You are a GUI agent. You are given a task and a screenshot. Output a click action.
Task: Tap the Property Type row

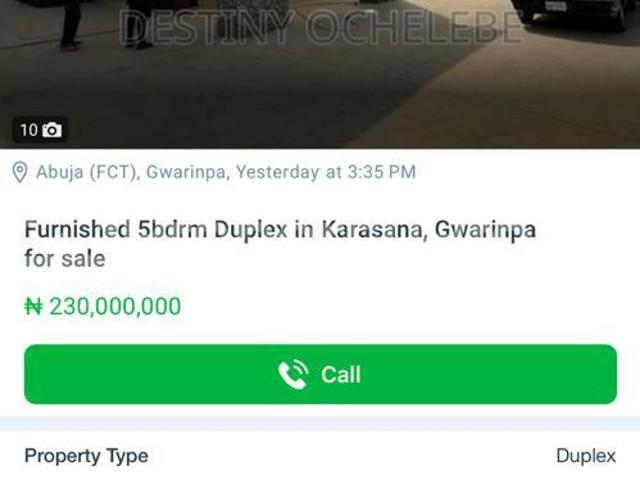[x=320, y=456]
